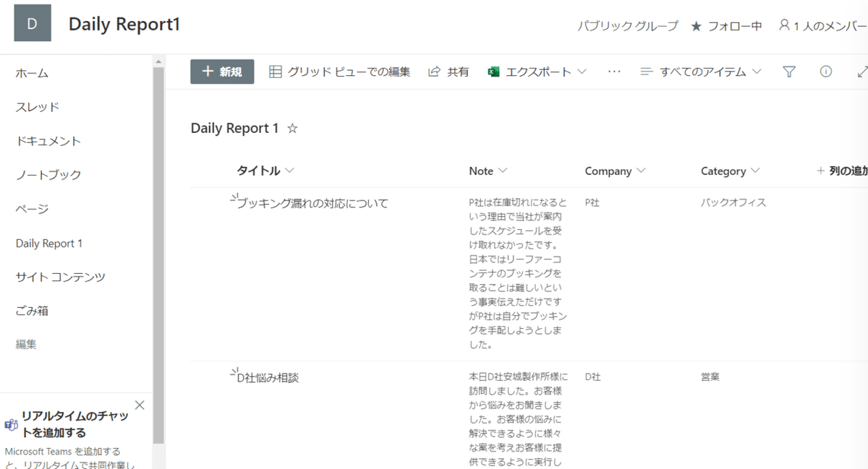Viewport: 868px width, 469px height.
Task: Click the site logo D square
Action: pyautogui.click(x=32, y=22)
